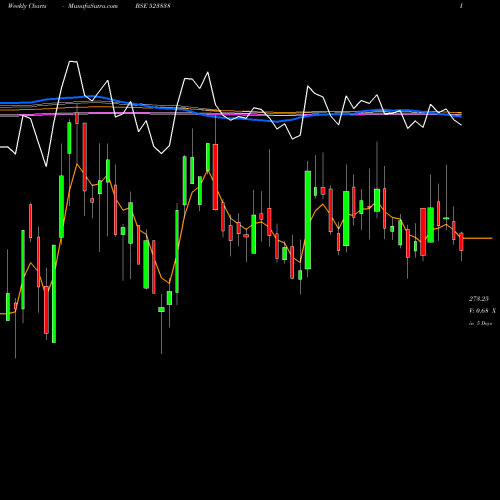Click the "278.25" price value
This screenshot has width=500, height=500.
click(479, 298)
